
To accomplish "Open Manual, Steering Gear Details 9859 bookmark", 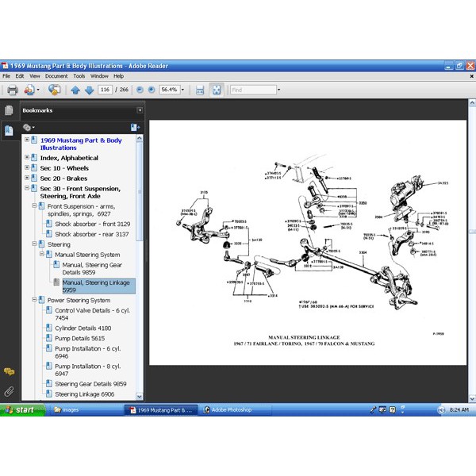I will pyautogui.click(x=92, y=269).
